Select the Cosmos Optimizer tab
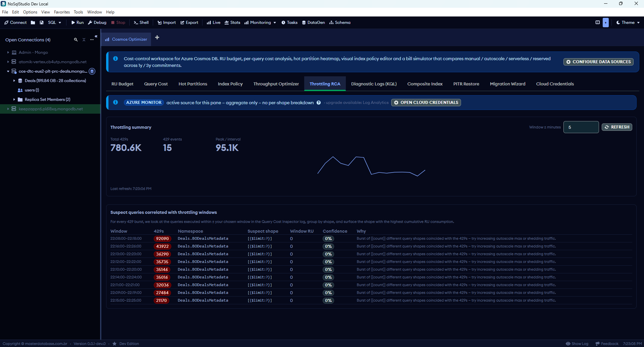644x347 pixels. pos(126,39)
